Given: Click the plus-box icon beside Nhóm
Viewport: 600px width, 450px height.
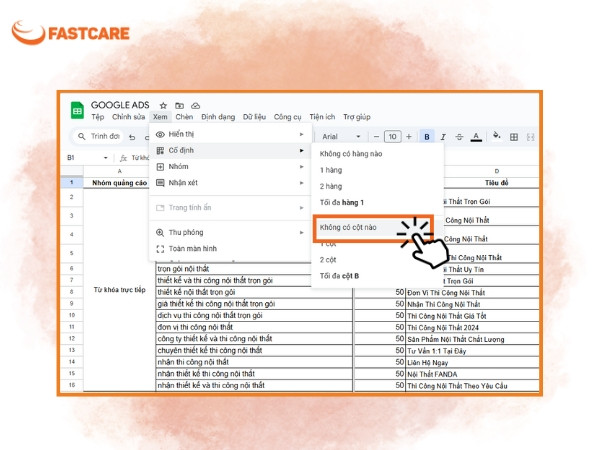Looking at the screenshot, I should coord(160,167).
